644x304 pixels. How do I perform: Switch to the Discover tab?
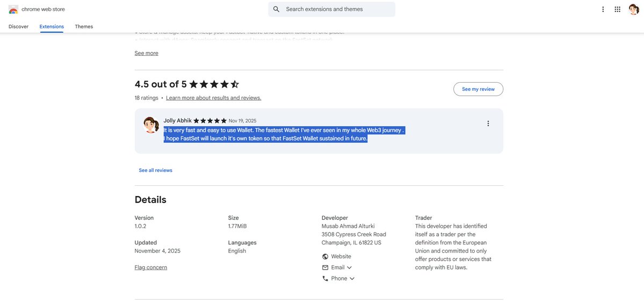pos(18,26)
